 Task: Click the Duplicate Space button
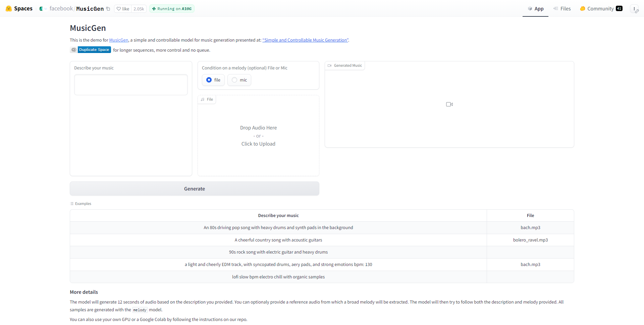[x=94, y=50]
